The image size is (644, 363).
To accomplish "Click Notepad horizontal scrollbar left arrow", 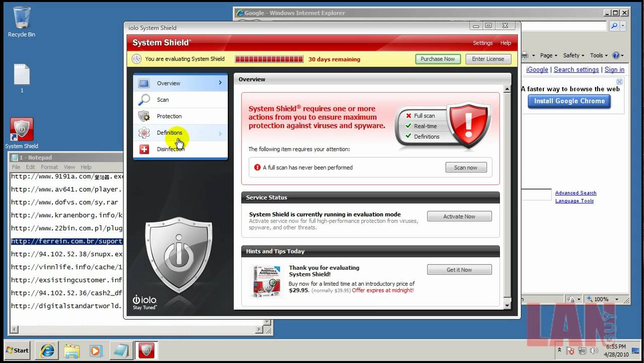I will pos(14,330).
